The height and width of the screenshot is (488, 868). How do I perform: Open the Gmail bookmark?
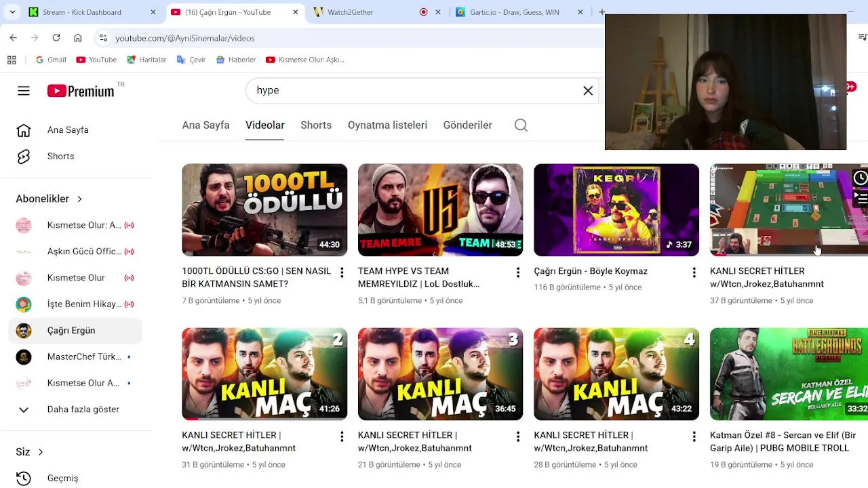[x=51, y=60]
